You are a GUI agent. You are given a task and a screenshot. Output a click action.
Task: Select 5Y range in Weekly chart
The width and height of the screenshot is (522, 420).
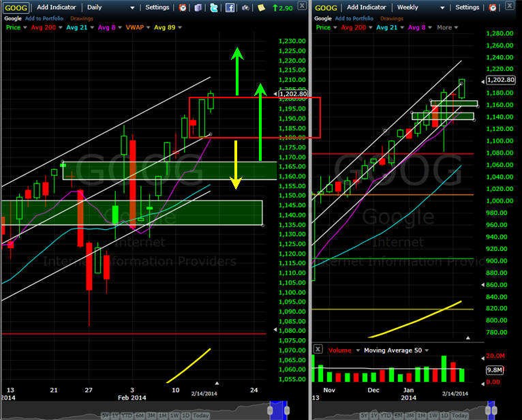364,415
